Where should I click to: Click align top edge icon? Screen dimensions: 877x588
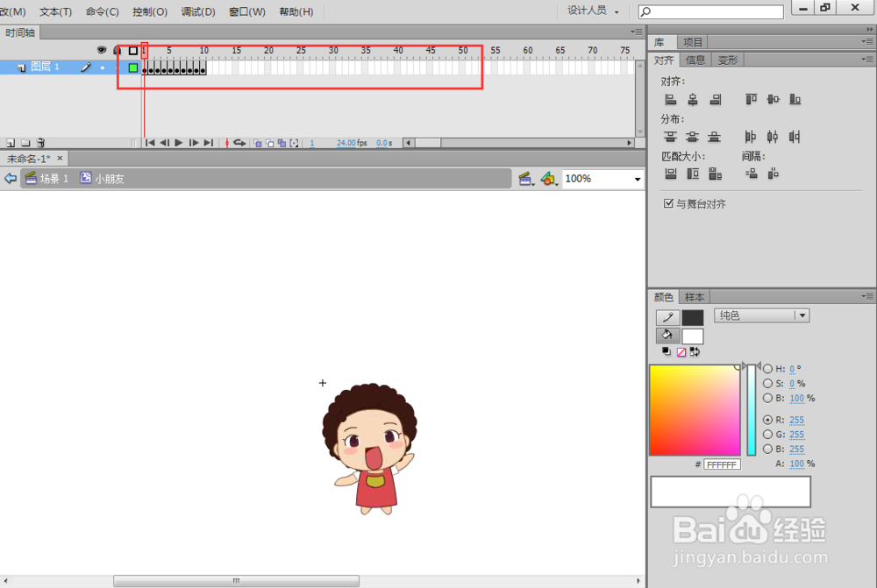[752, 100]
